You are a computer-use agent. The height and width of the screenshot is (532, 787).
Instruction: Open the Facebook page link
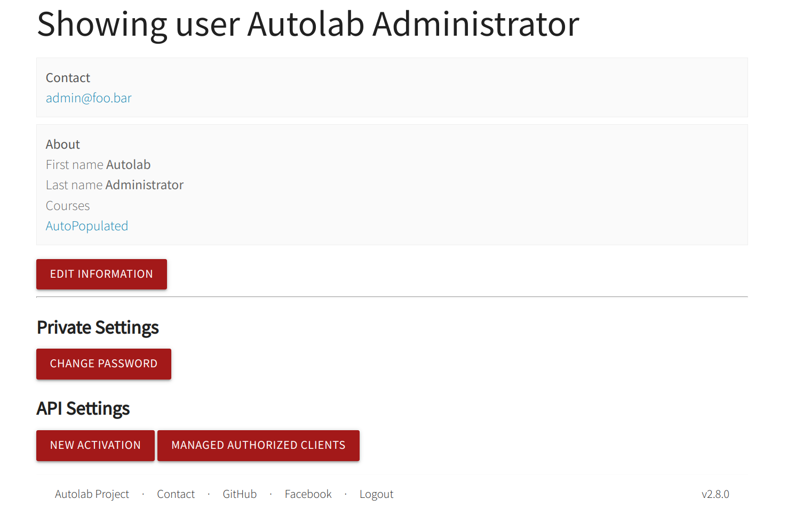pos(308,494)
